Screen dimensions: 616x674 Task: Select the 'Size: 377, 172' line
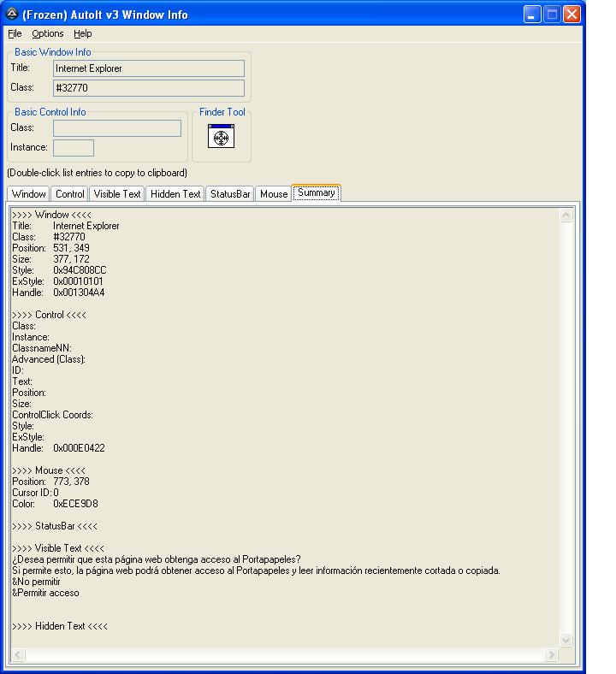[x=50, y=259]
